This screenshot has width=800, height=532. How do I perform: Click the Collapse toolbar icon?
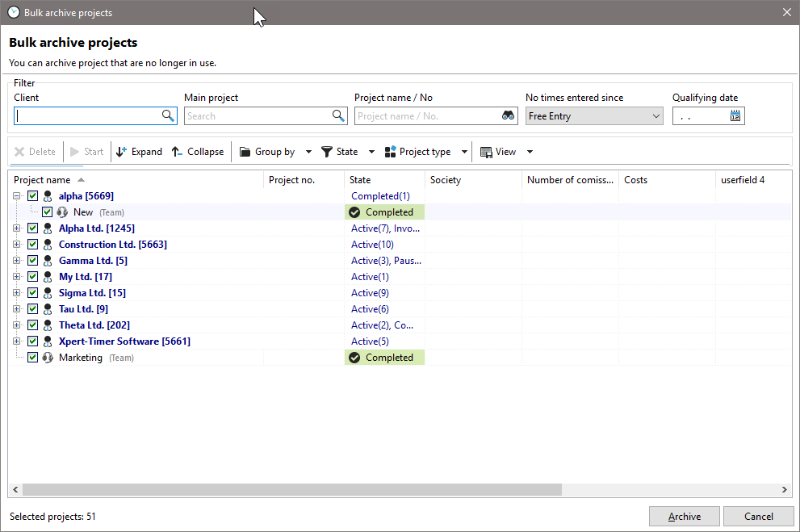click(x=177, y=152)
